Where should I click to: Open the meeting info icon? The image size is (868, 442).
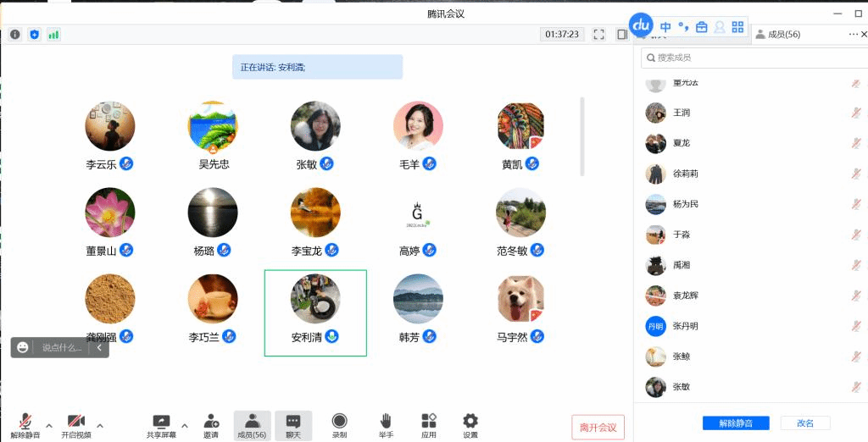coord(15,35)
